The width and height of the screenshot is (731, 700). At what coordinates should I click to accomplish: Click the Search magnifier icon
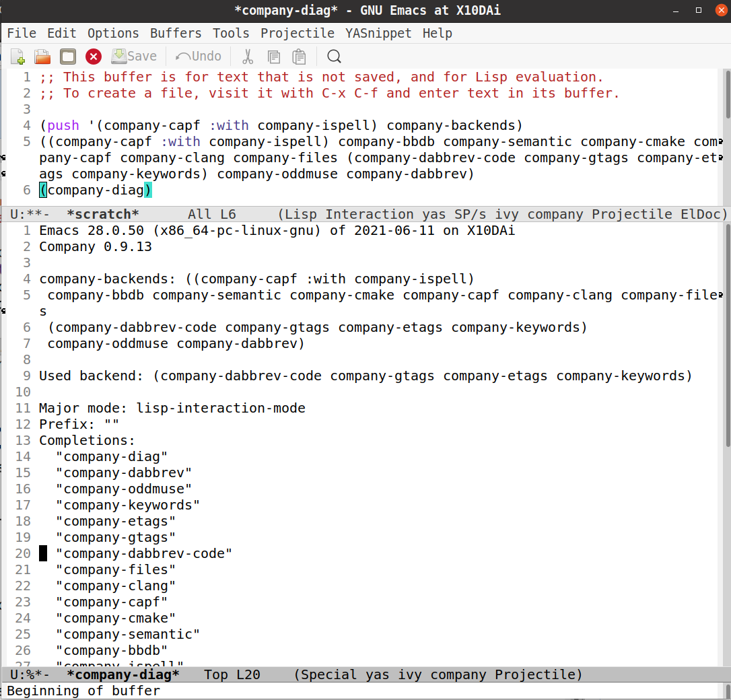pos(334,57)
